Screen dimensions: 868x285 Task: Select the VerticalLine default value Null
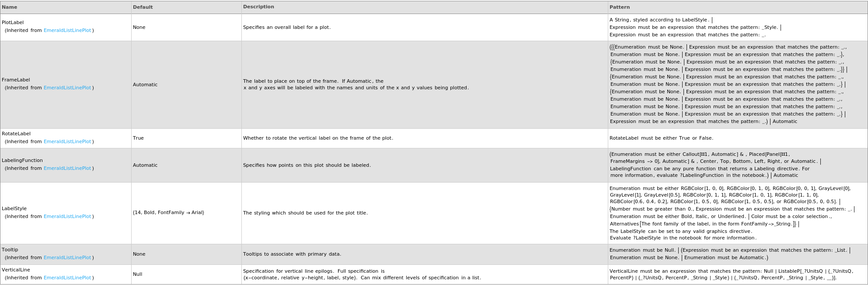tap(138, 274)
